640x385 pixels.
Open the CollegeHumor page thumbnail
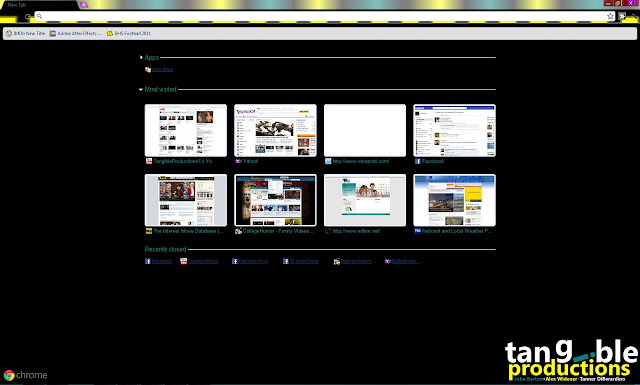click(275, 200)
